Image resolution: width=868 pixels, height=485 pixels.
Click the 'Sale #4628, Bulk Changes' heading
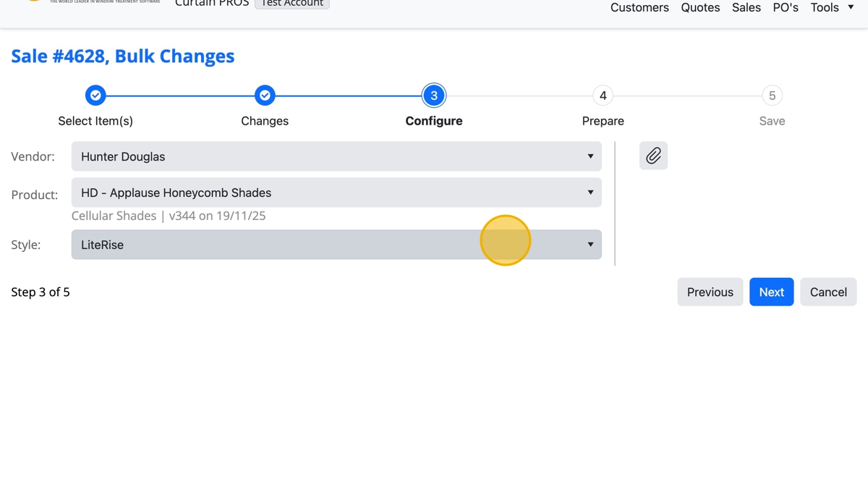[123, 56]
